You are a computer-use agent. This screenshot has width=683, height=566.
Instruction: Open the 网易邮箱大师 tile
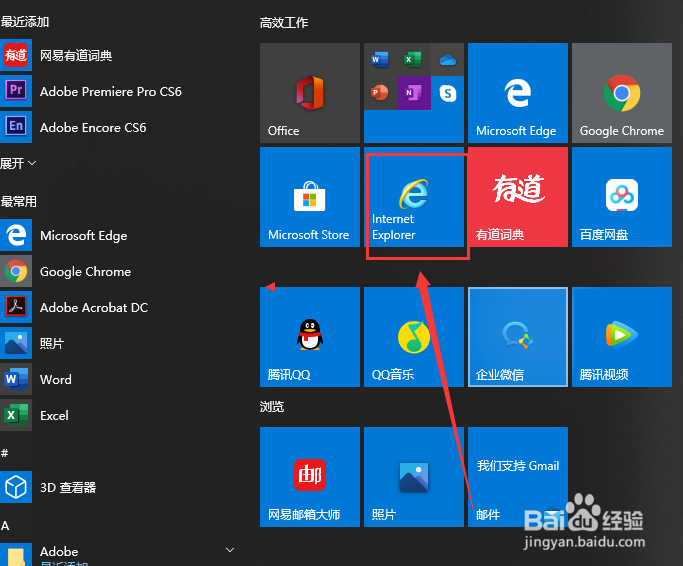click(310, 477)
